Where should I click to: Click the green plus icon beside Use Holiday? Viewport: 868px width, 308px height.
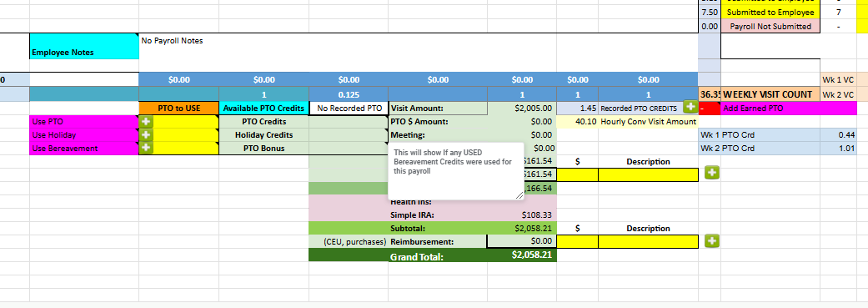[x=146, y=134]
